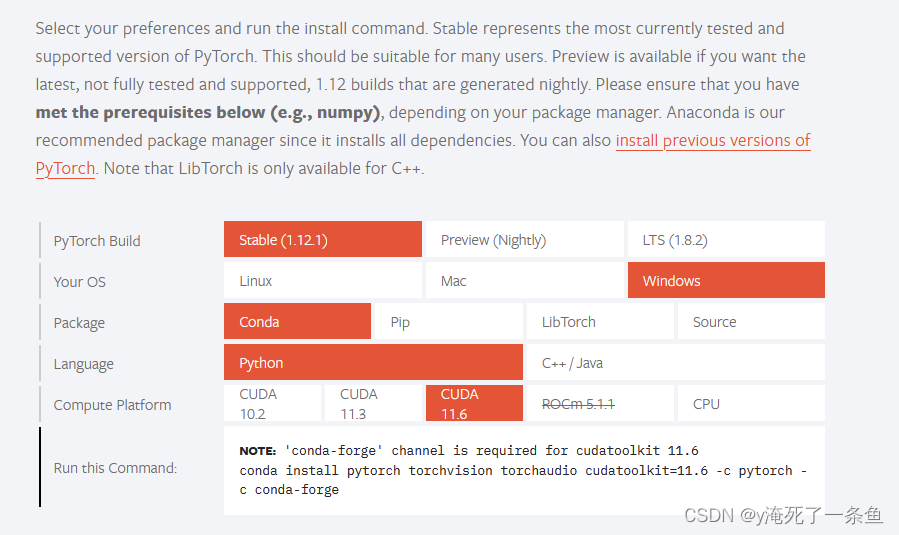Set language to Python
The image size is (899, 535).
click(373, 362)
